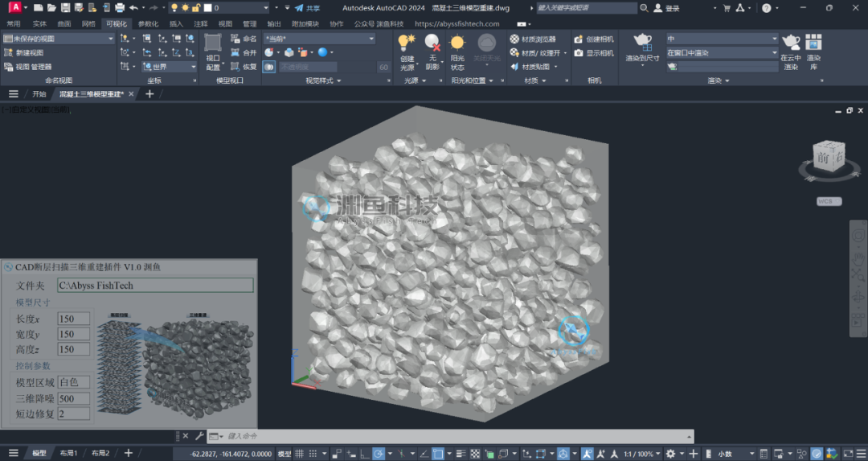Image resolution: width=868 pixels, height=461 pixels.
Task: Click the ViewCube in the viewport
Action: pos(828,158)
